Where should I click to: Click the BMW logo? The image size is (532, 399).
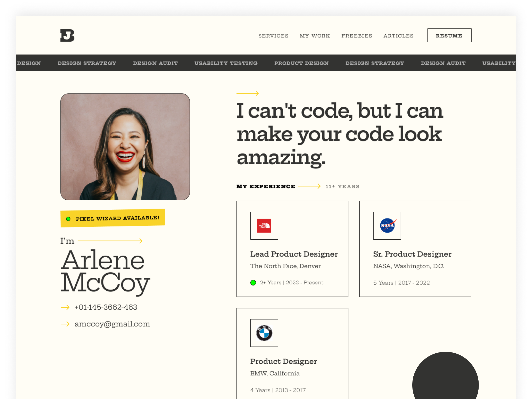[264, 333]
